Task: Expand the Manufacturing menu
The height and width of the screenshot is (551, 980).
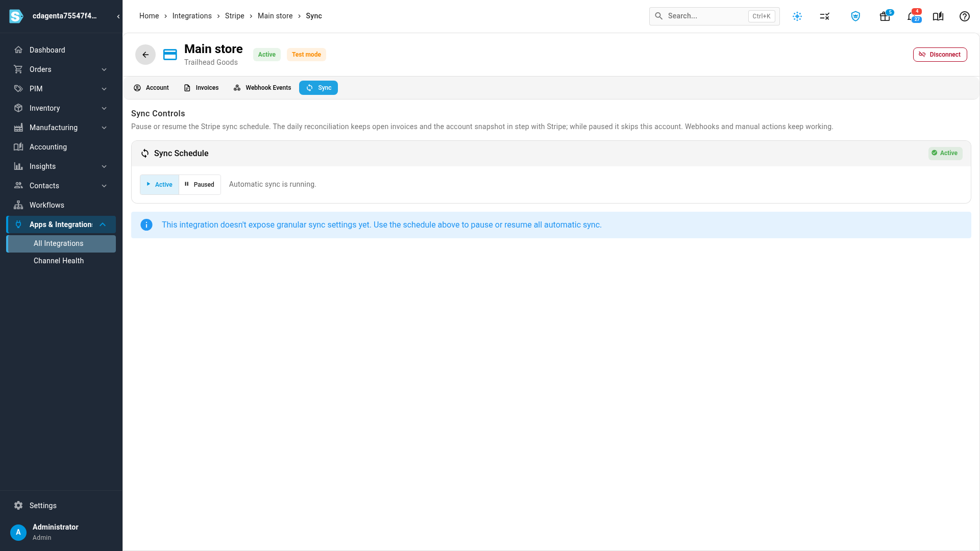Action: pyautogui.click(x=61, y=128)
